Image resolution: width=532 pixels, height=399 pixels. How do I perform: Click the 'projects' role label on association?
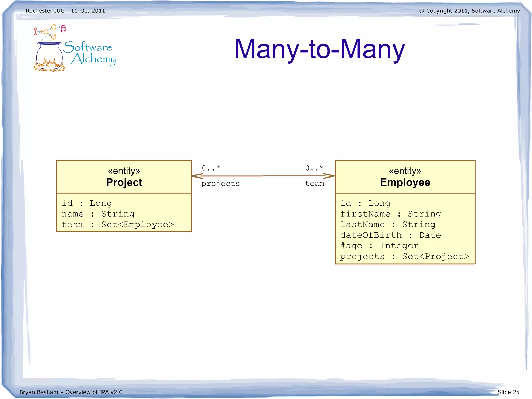[221, 184]
